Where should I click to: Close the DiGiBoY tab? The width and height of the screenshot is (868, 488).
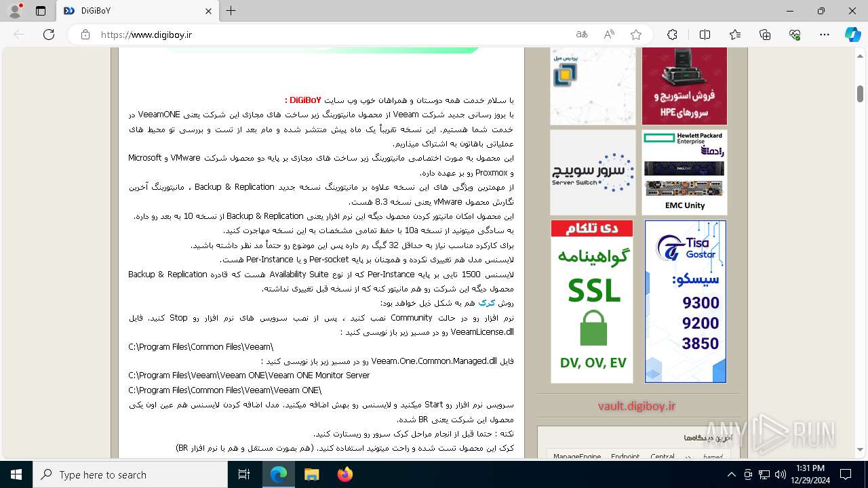click(x=209, y=11)
